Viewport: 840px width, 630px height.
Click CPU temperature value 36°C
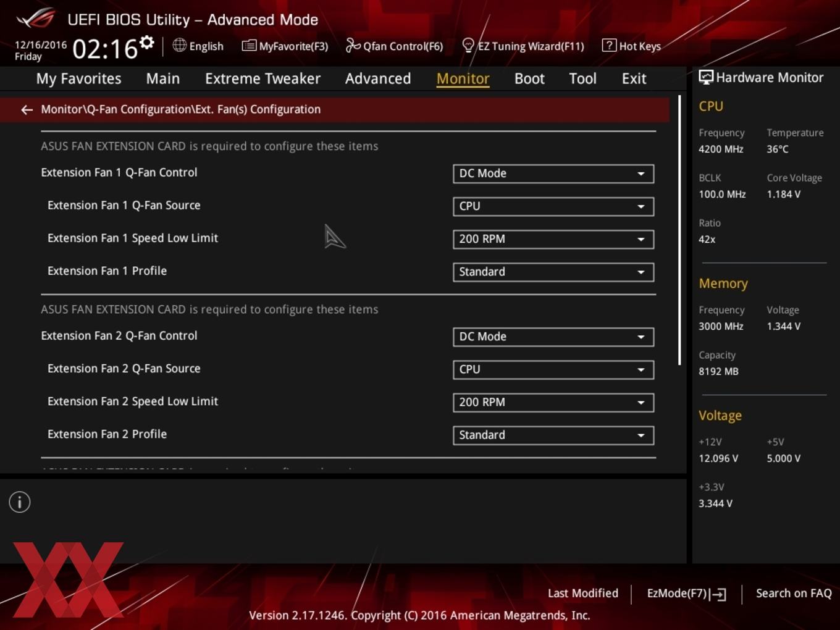778,149
